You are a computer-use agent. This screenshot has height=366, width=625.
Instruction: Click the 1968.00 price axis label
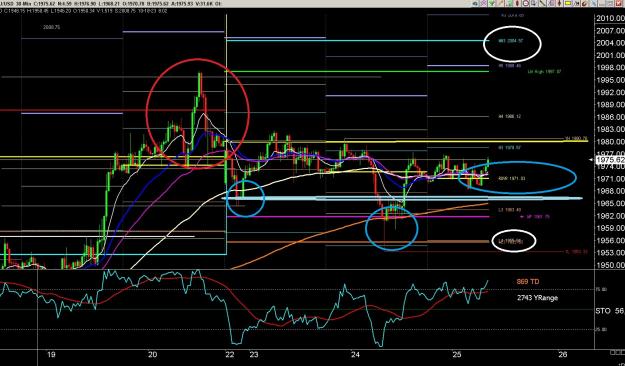coord(610,191)
